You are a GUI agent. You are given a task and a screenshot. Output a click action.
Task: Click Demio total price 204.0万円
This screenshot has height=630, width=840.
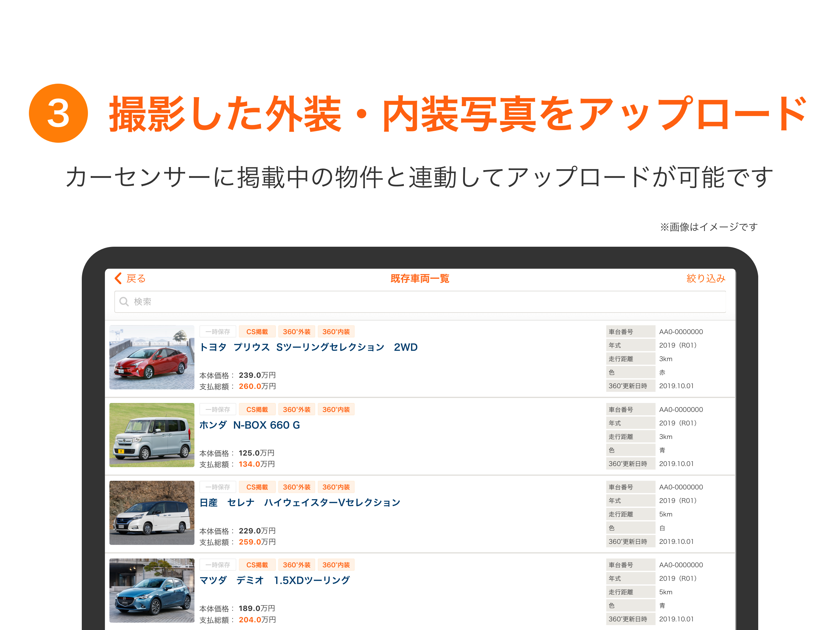[257, 620]
